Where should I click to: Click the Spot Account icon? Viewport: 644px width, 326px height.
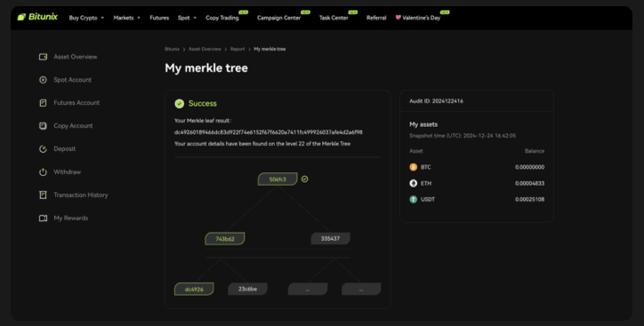[43, 80]
